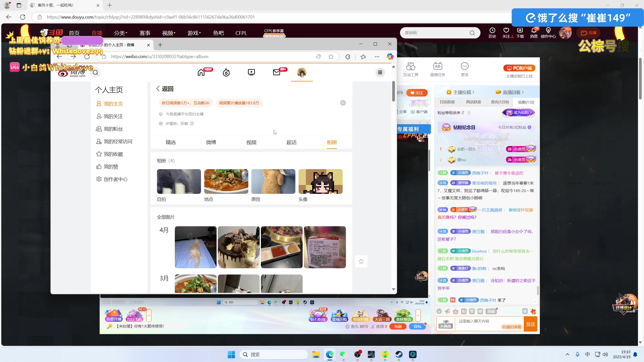Open the 头像 album thumbnail

click(320, 182)
